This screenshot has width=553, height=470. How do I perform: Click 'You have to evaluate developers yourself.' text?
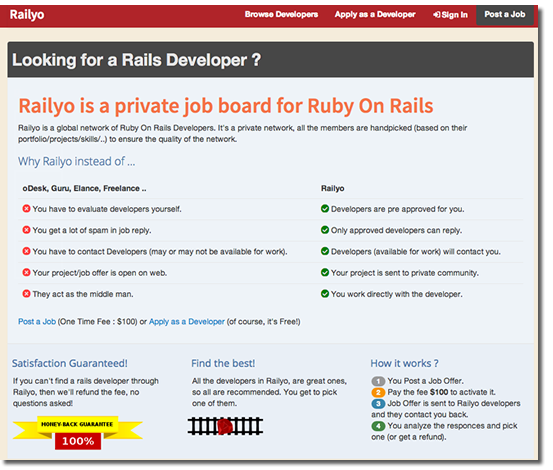point(107,209)
